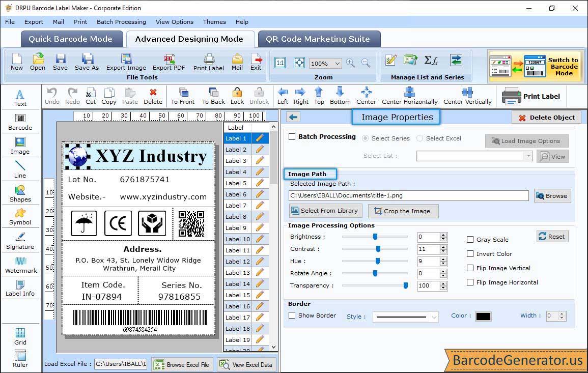Select the Select Series radio button

(x=365, y=138)
